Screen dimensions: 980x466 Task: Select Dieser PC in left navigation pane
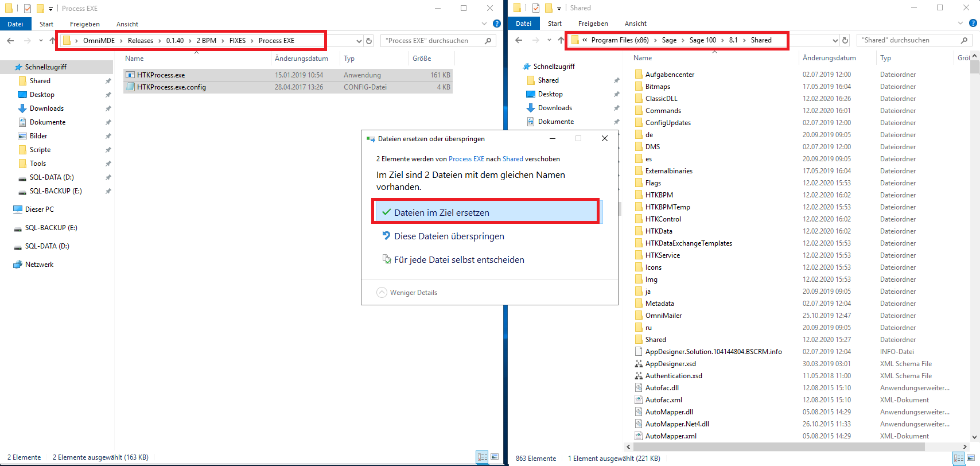pyautogui.click(x=39, y=209)
